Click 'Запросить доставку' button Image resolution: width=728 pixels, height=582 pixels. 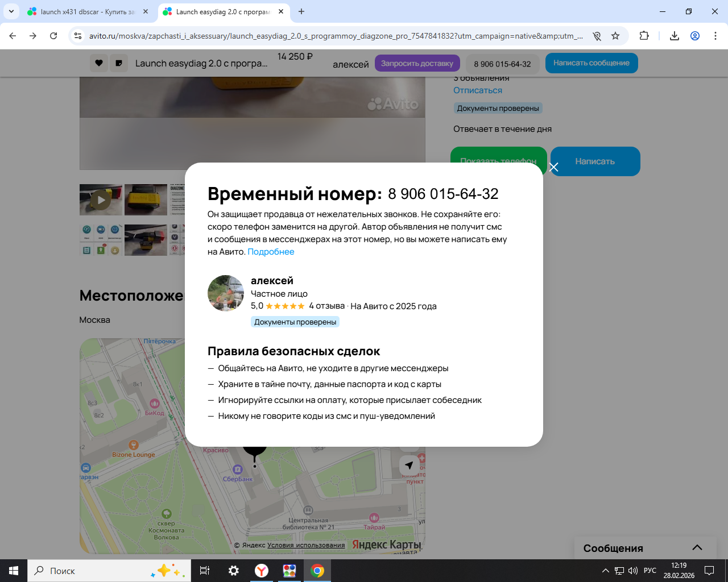417,63
